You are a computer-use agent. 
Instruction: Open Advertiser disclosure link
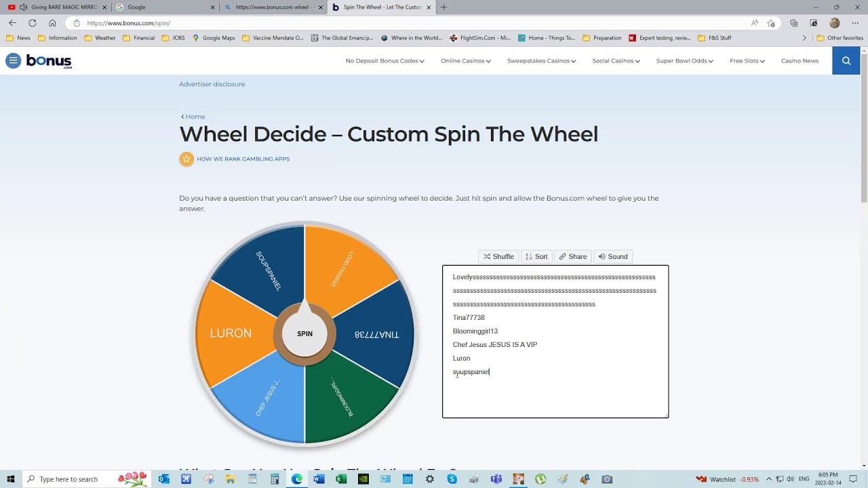coord(212,84)
